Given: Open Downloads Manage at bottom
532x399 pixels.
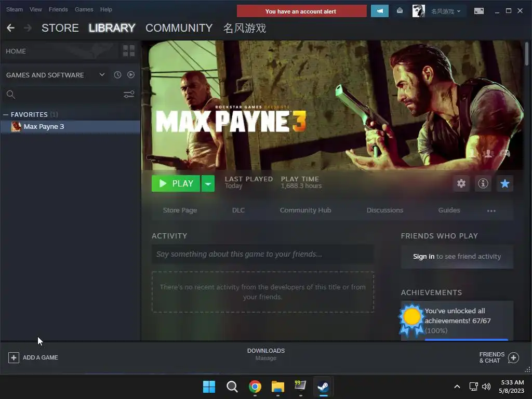Looking at the screenshot, I should click(x=265, y=354).
